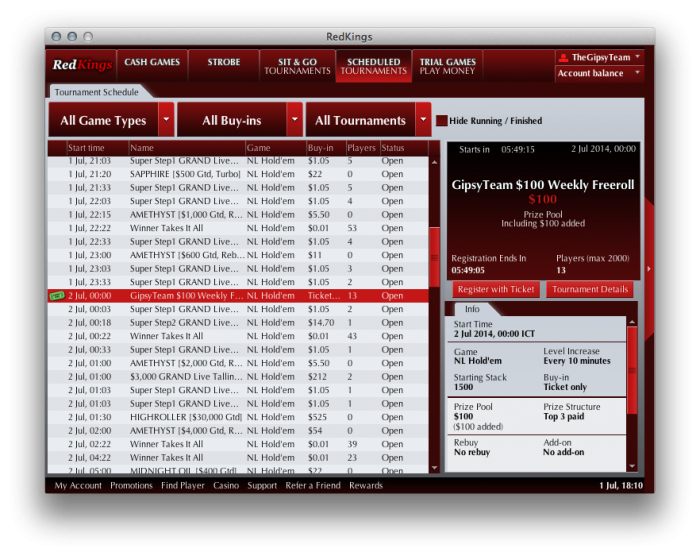Click Find Player in footer

(x=183, y=485)
